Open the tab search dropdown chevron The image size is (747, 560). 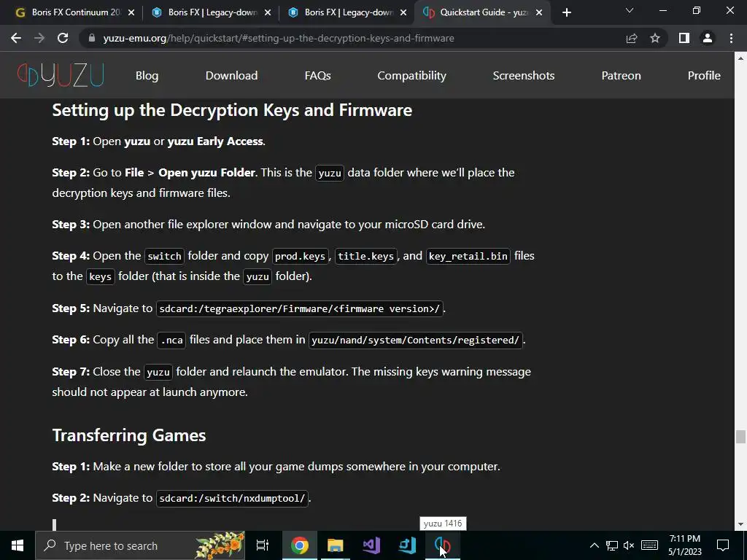click(630, 10)
